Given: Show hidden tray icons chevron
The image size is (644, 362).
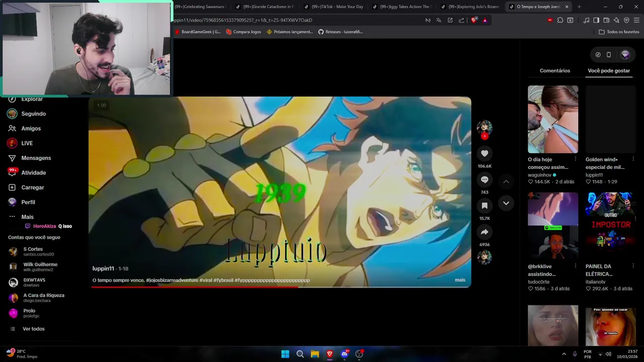Looking at the screenshot, I should click(564, 354).
